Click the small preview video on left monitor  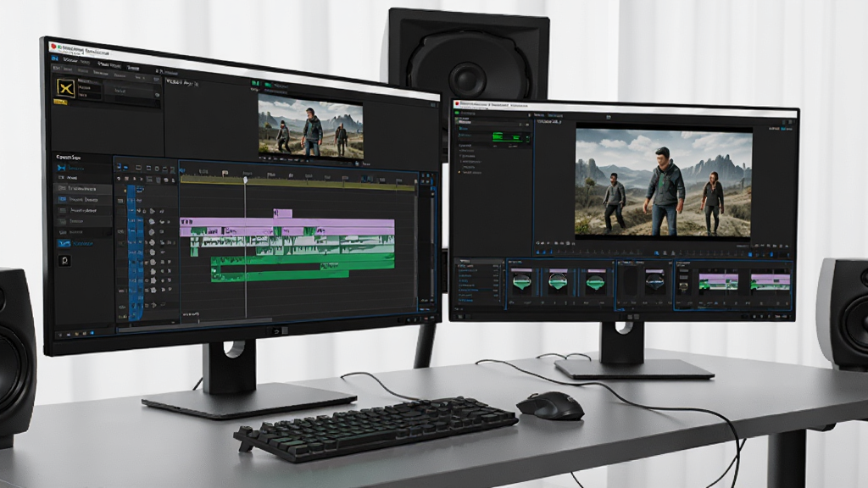(310, 128)
